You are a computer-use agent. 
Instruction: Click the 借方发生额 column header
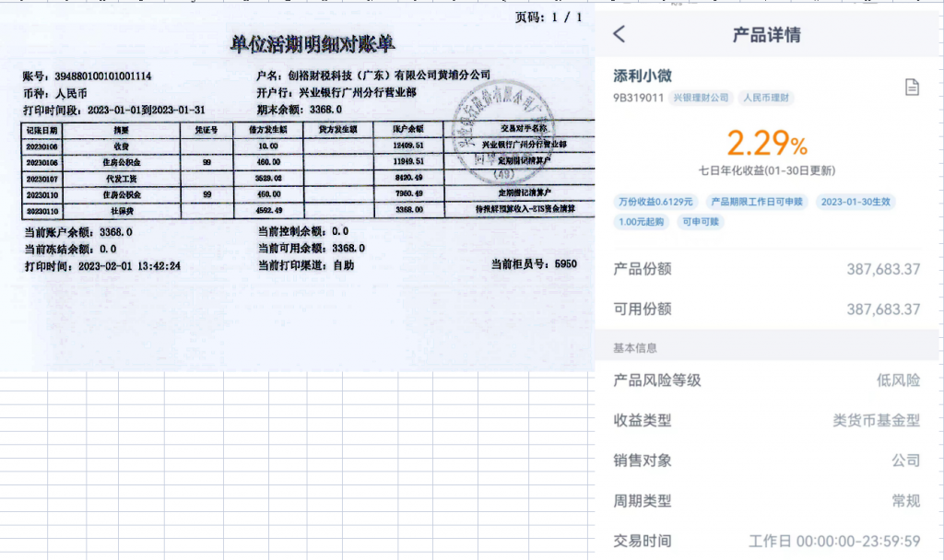coord(268,130)
